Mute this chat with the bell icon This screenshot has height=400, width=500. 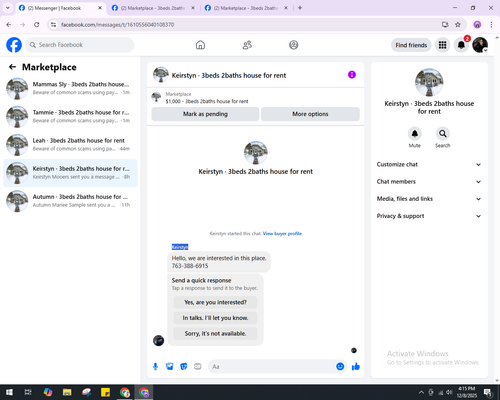click(415, 134)
